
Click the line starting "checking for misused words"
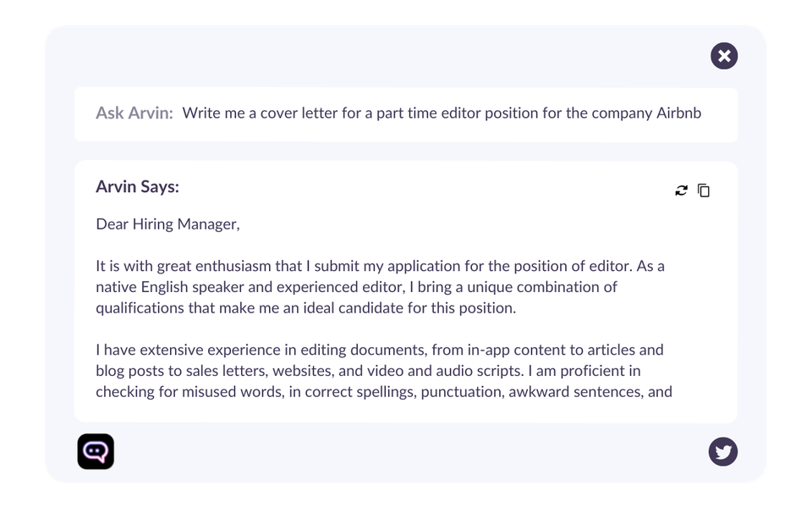[x=383, y=392]
